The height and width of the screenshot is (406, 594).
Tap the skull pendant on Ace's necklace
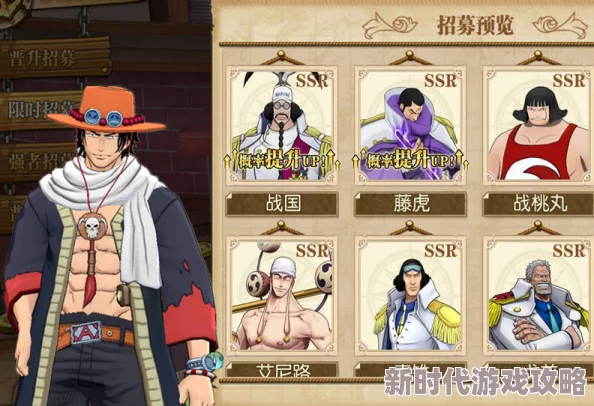coord(92,226)
